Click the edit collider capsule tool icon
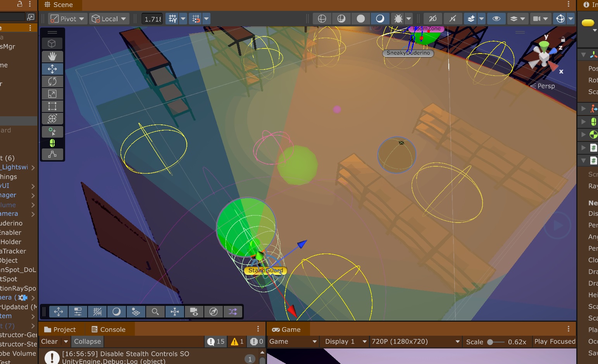 52,143
